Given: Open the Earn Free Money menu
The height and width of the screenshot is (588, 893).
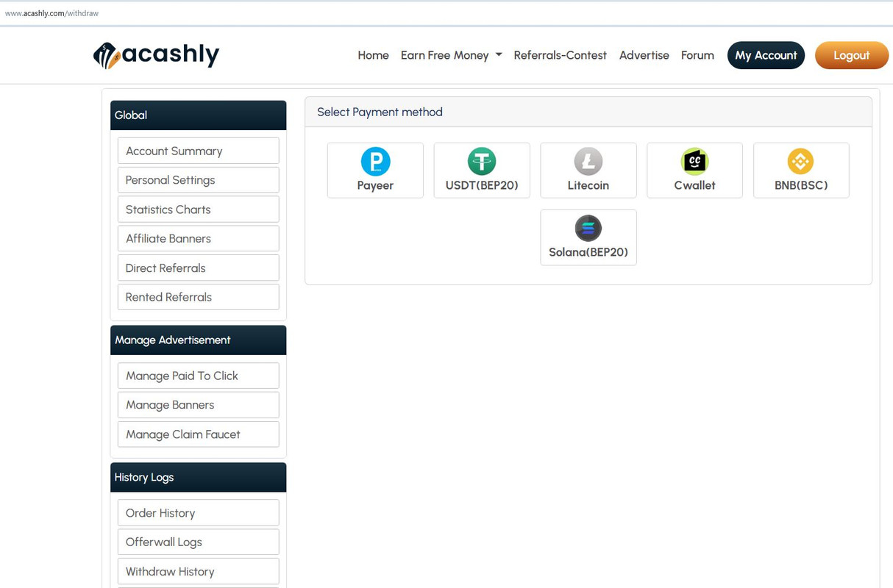Looking at the screenshot, I should point(451,55).
